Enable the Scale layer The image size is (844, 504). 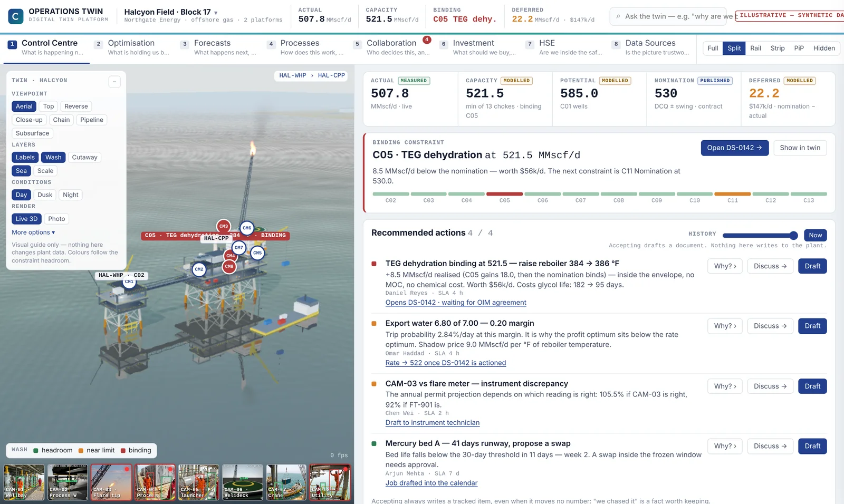[x=45, y=171]
